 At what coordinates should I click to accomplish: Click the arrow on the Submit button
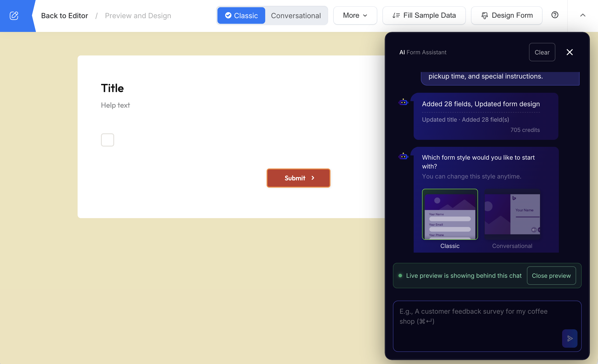click(x=313, y=178)
